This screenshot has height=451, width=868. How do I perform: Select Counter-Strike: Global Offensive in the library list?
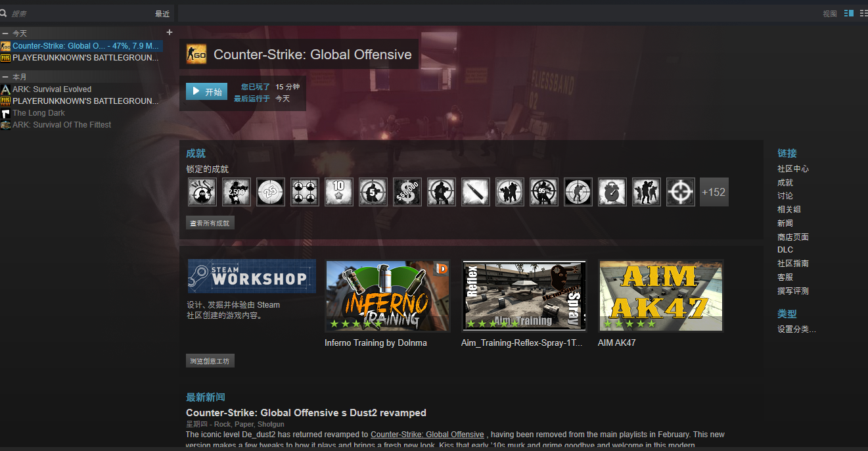(x=81, y=46)
